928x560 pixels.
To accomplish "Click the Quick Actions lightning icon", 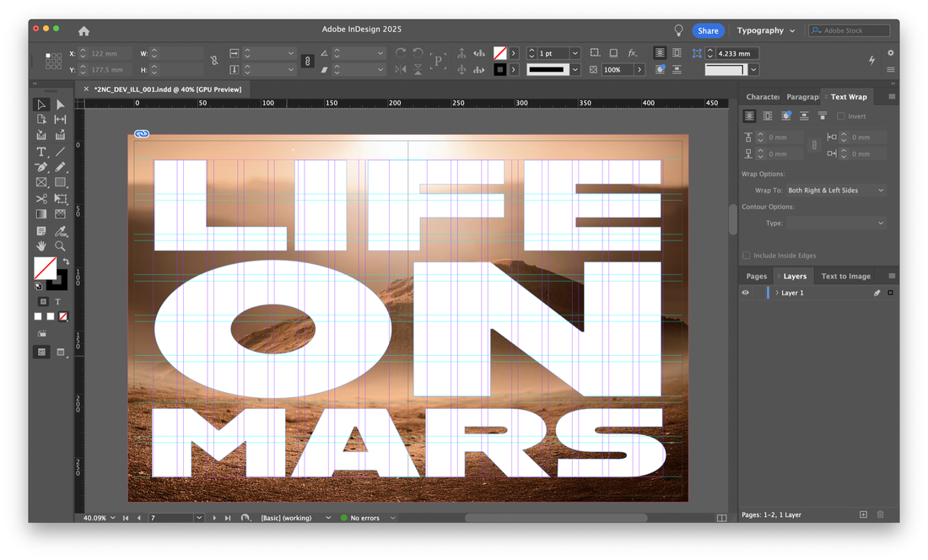I will (x=871, y=60).
